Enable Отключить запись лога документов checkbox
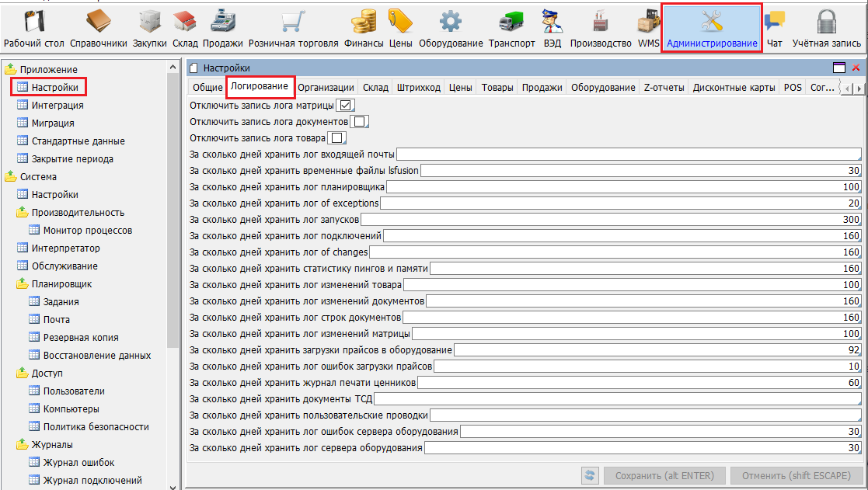Image resolution: width=868 pixels, height=490 pixels. click(359, 122)
